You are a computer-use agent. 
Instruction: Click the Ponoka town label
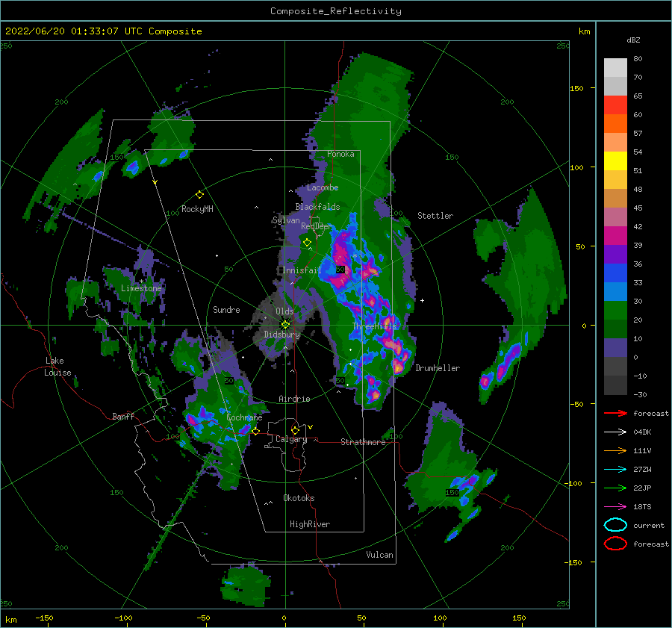pos(340,154)
